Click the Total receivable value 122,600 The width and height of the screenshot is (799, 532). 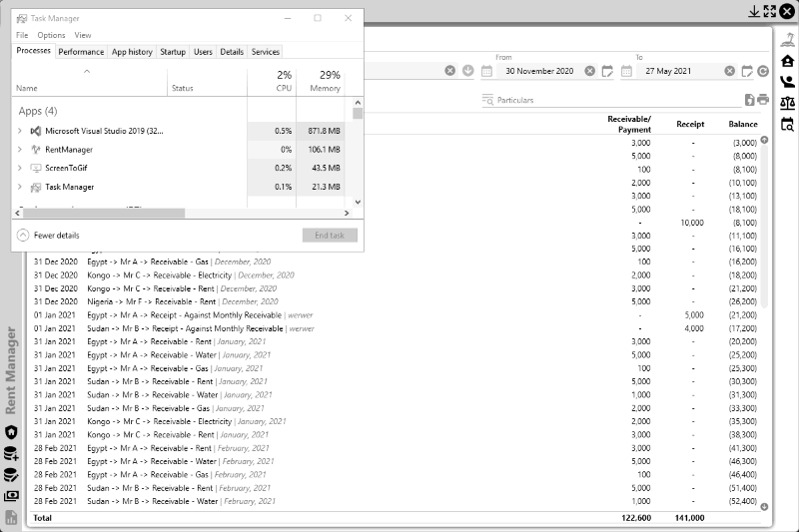tap(636, 518)
